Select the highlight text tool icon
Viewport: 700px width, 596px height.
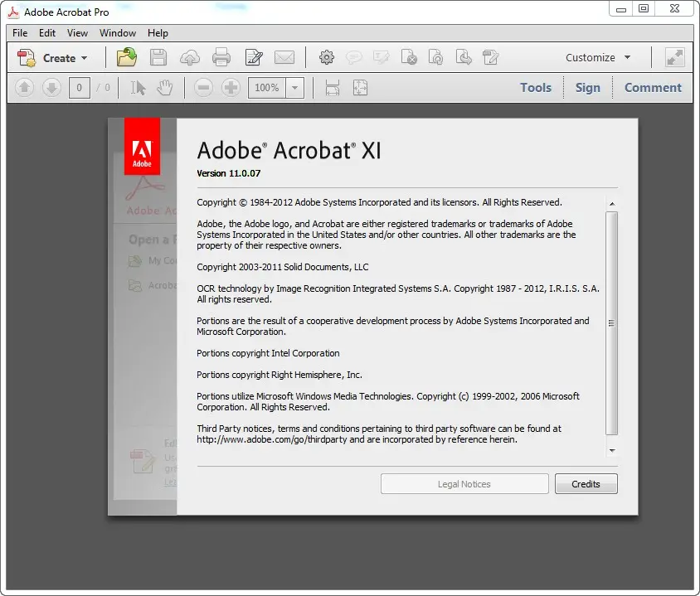coord(382,57)
